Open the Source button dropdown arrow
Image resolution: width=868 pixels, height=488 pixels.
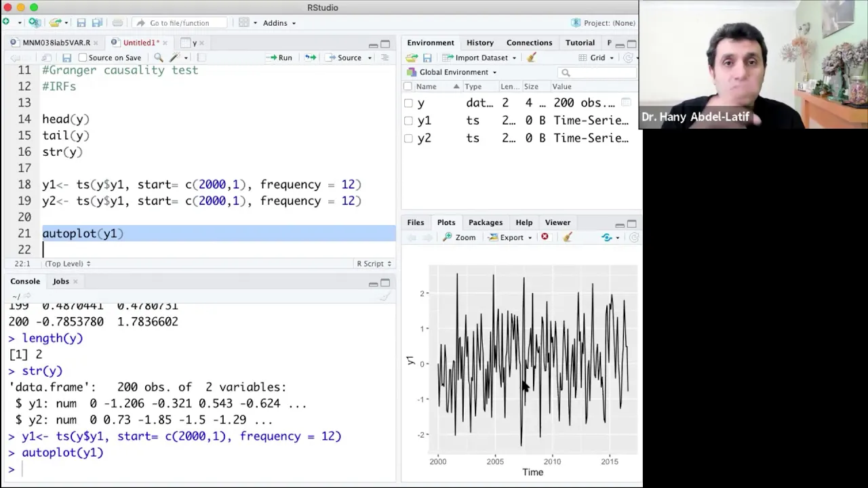point(370,58)
